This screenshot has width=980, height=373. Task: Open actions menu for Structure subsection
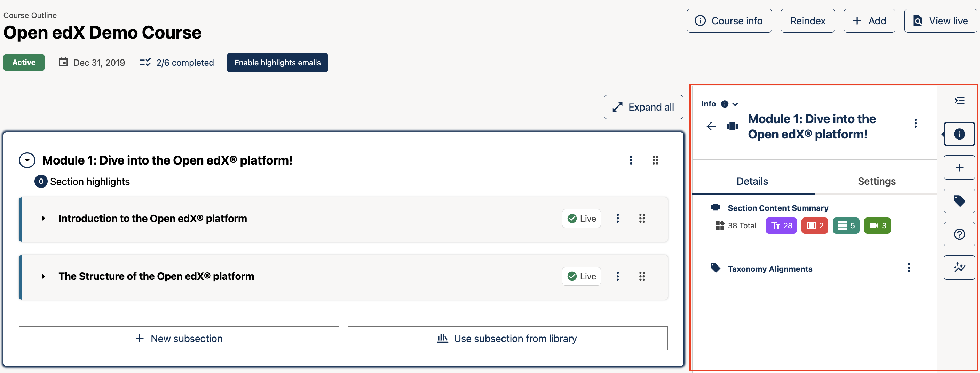[x=617, y=276]
